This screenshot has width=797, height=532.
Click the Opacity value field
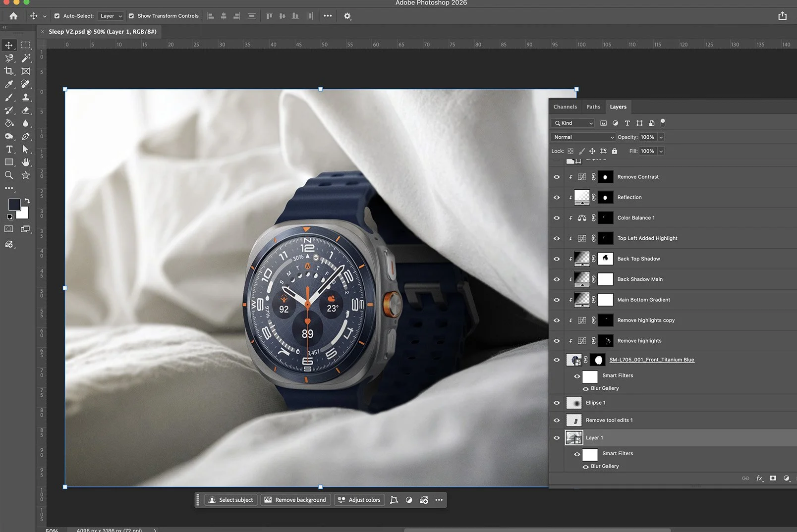[x=647, y=137]
